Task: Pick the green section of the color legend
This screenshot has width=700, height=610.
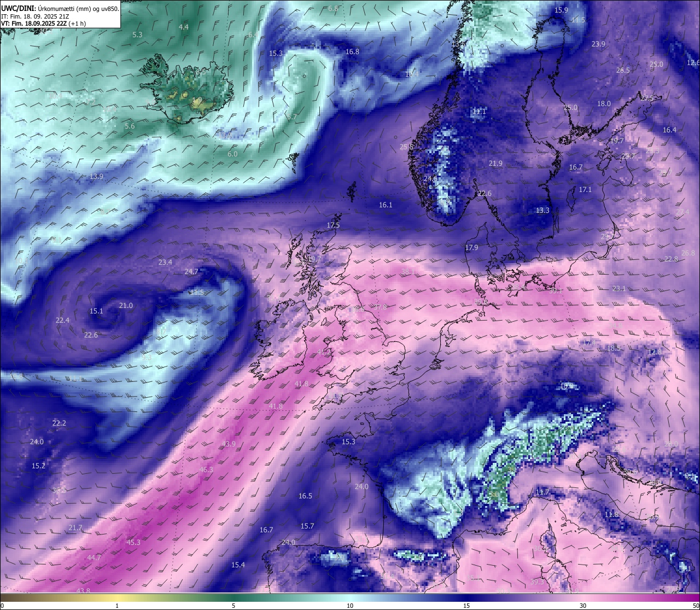Action: tap(234, 597)
